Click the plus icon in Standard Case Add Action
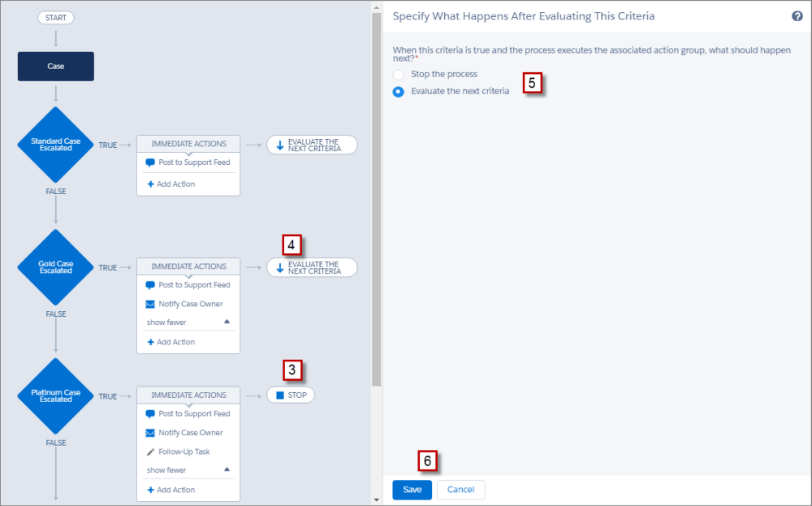 tap(151, 184)
